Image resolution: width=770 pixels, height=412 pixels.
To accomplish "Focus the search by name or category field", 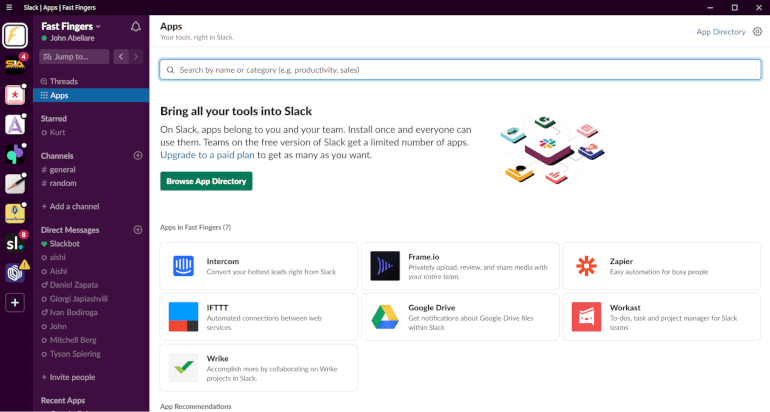I will [460, 70].
